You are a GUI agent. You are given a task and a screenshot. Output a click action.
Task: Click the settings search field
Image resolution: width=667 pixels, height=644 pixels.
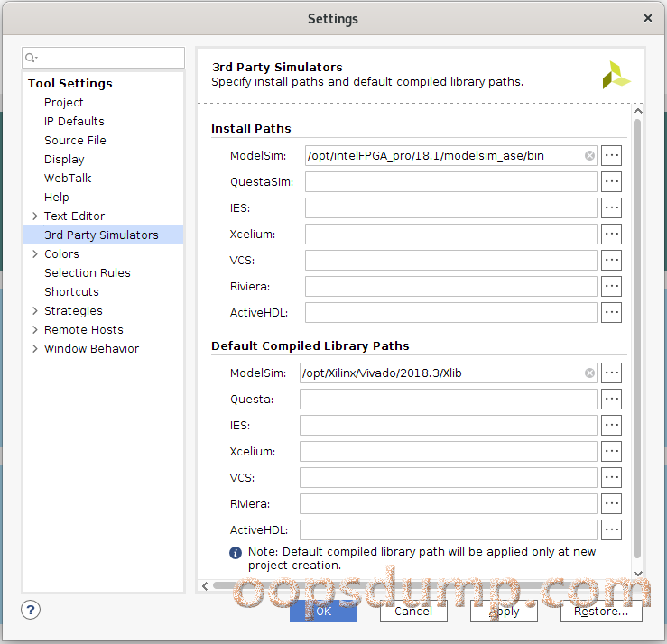pos(104,58)
